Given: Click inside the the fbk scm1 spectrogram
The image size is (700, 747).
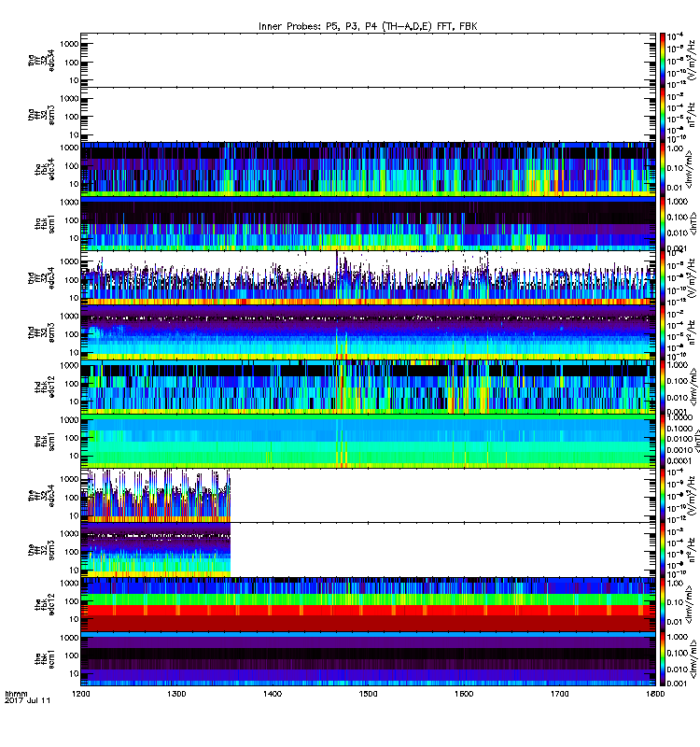Looking at the screenshot, I should (368, 659).
